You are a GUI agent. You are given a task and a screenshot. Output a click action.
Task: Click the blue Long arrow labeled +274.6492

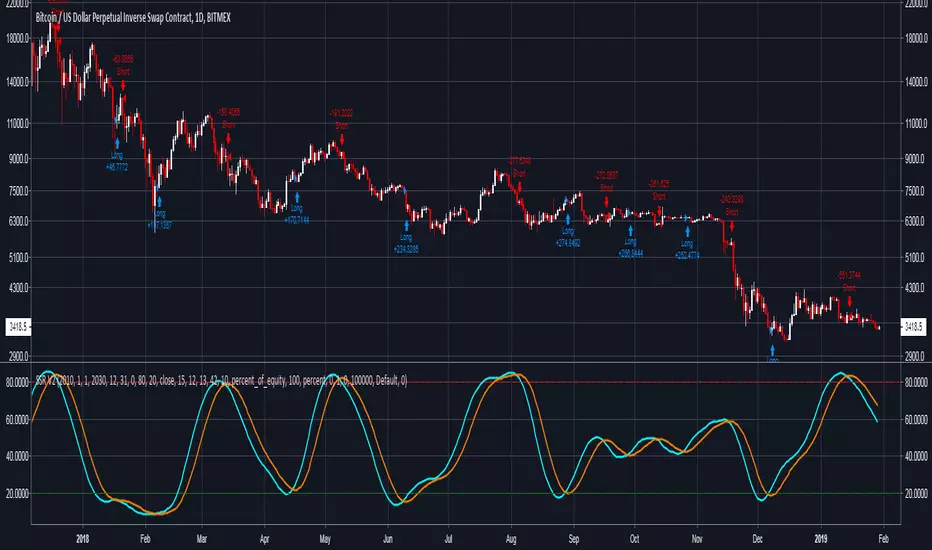pyautogui.click(x=568, y=218)
